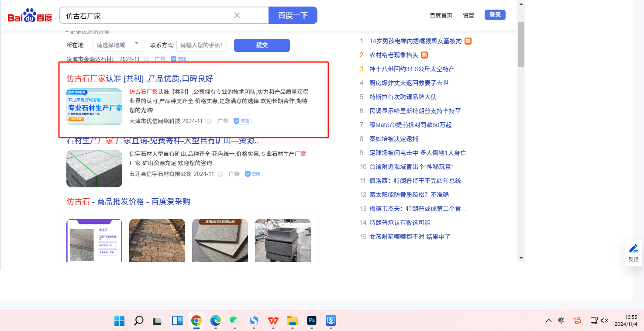Open the blue shield app in the taskbar
644x331 pixels.
(x=331, y=321)
